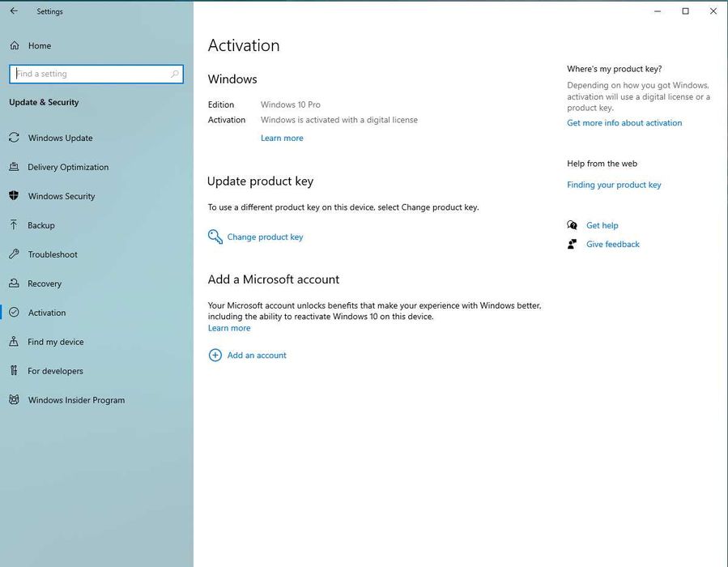This screenshot has height=567, width=728.
Task: Click the Troubleshoot wrench icon
Action: click(14, 254)
